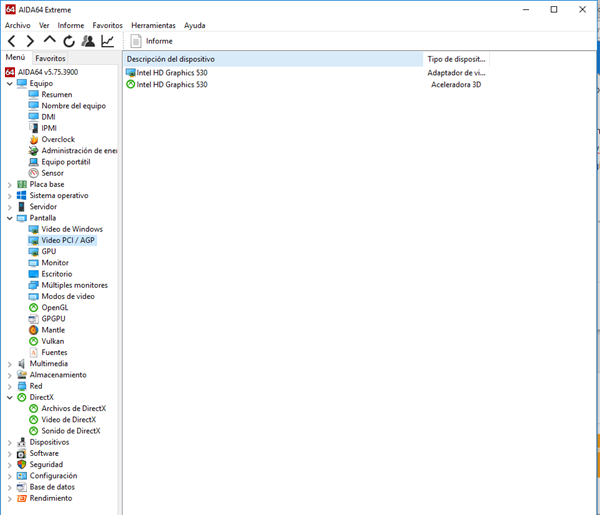Click the Almacenamiento drive icon

[x=22, y=375]
